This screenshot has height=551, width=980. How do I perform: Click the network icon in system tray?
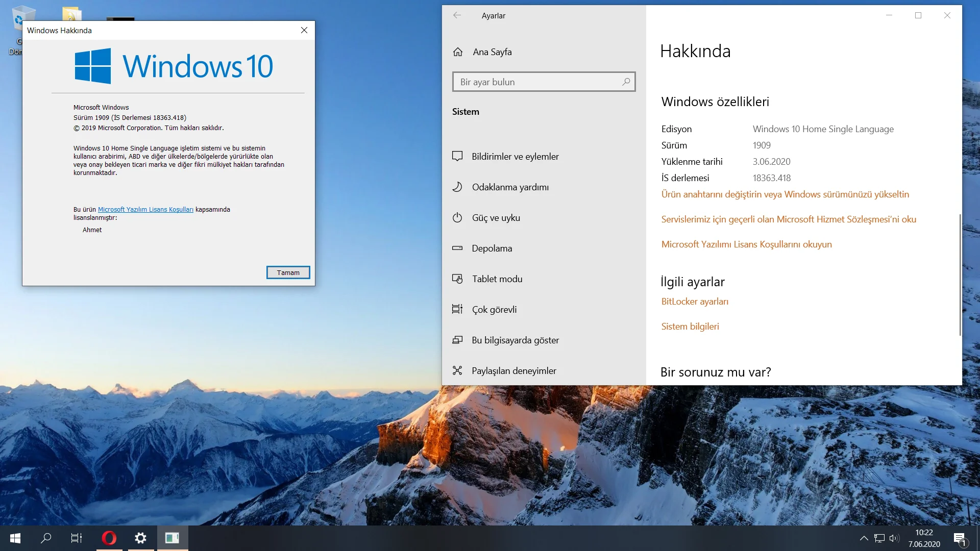tap(879, 538)
